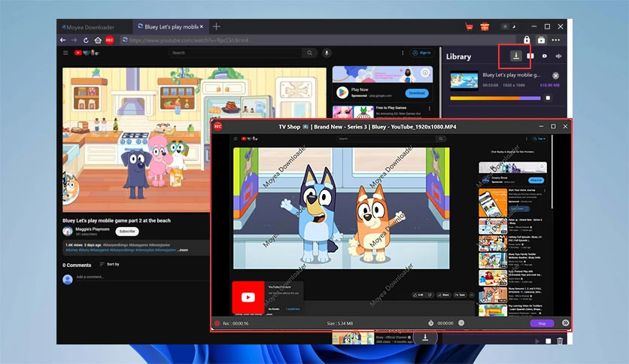Stop recording with the purple Stop button
The height and width of the screenshot is (364, 629).
tap(542, 323)
